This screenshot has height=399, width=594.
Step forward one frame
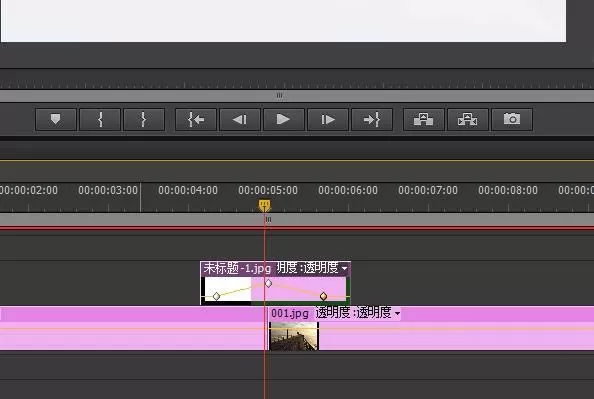coord(328,120)
